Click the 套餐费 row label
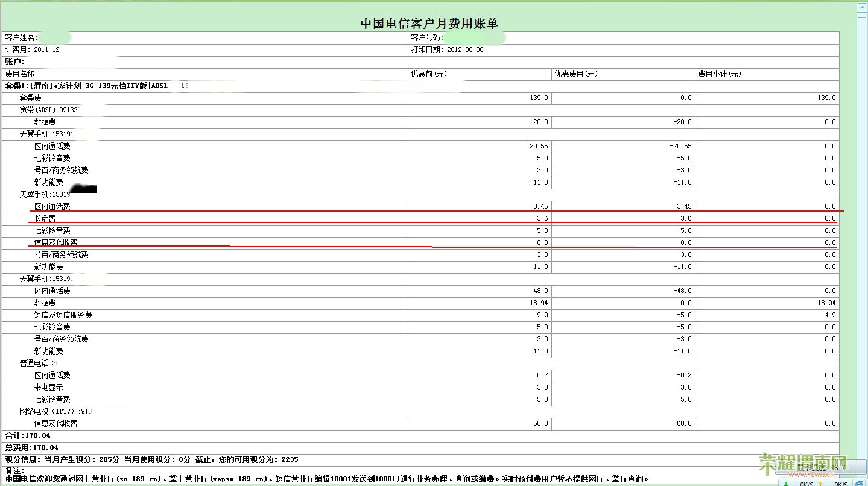The image size is (868, 486). coord(30,98)
